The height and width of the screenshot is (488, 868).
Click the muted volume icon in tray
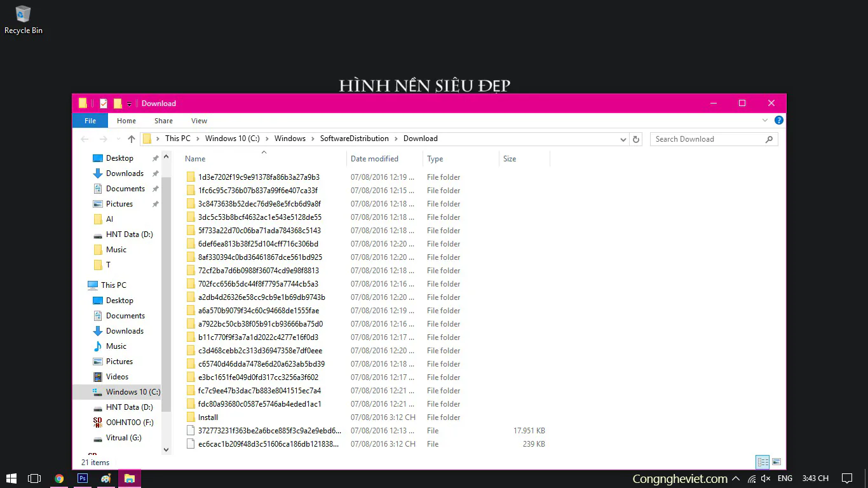coord(766,478)
